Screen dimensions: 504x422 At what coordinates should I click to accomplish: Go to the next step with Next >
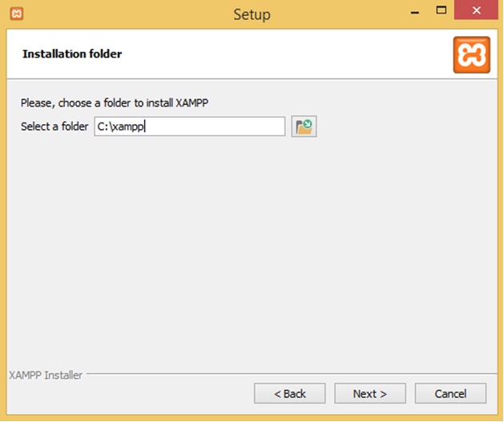tap(370, 393)
